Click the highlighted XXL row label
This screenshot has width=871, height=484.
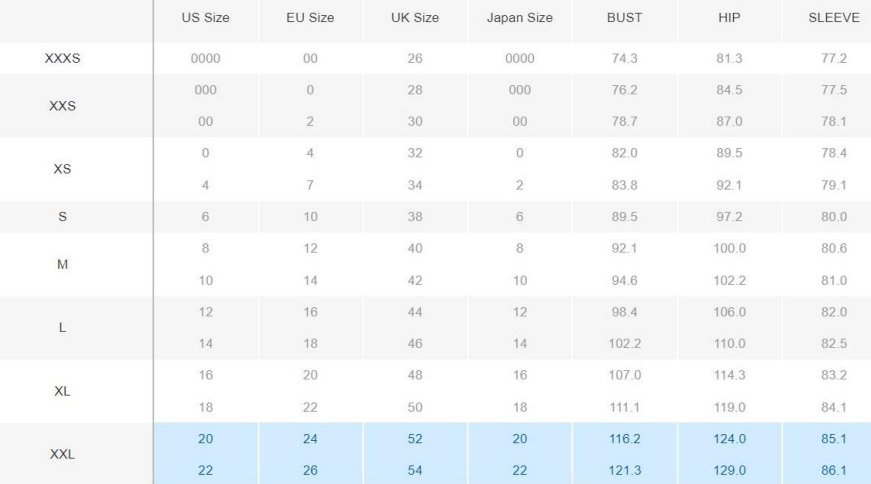(x=62, y=455)
